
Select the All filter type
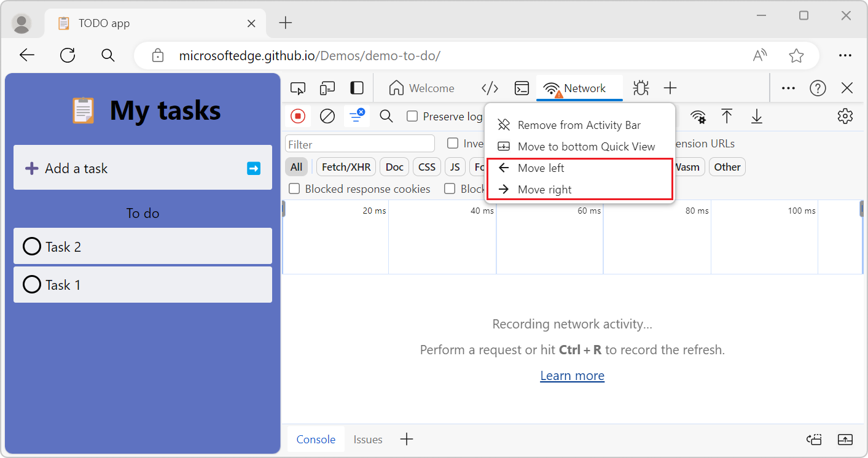pyautogui.click(x=297, y=167)
